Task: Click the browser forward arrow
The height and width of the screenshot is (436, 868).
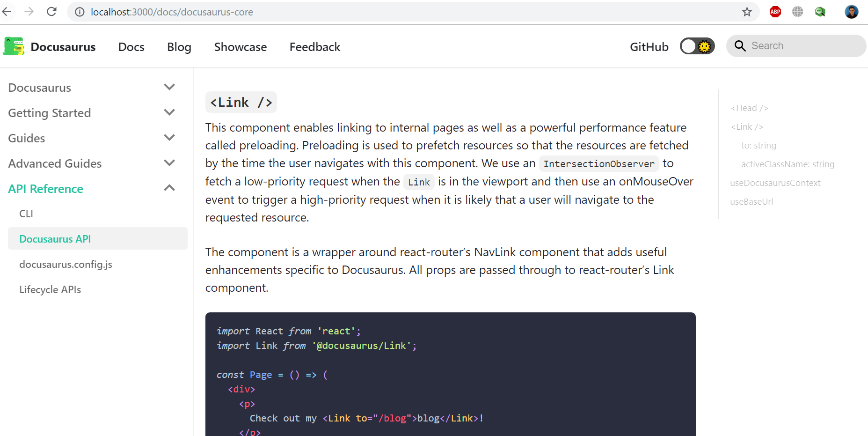Action: tap(29, 12)
